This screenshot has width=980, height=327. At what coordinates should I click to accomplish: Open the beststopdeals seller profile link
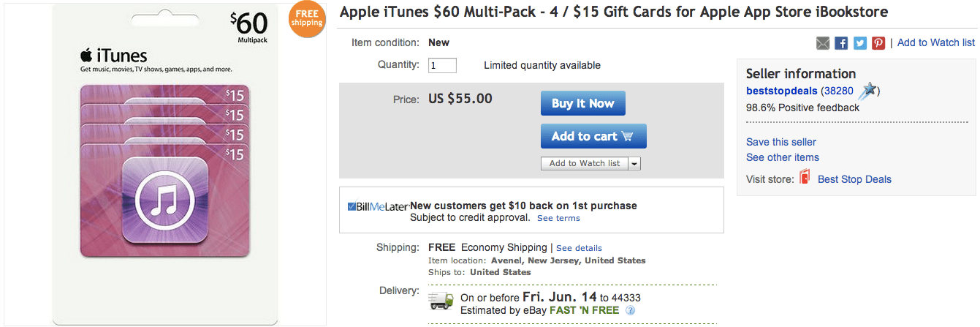781,91
